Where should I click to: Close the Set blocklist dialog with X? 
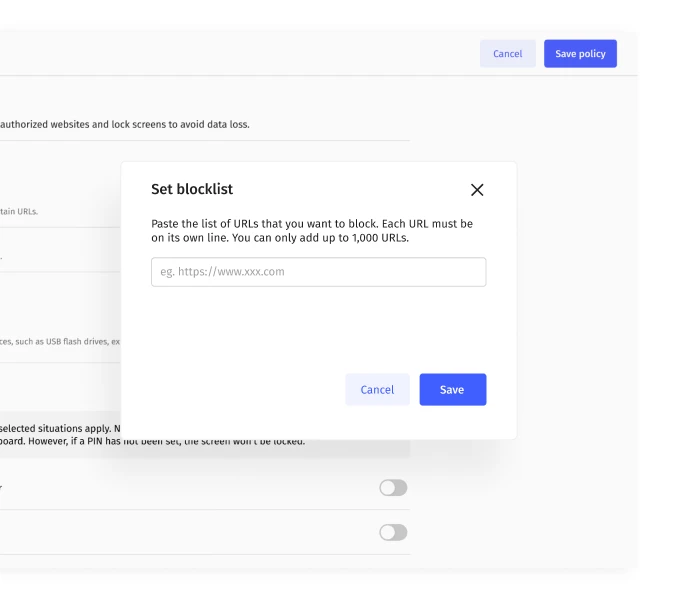477,190
